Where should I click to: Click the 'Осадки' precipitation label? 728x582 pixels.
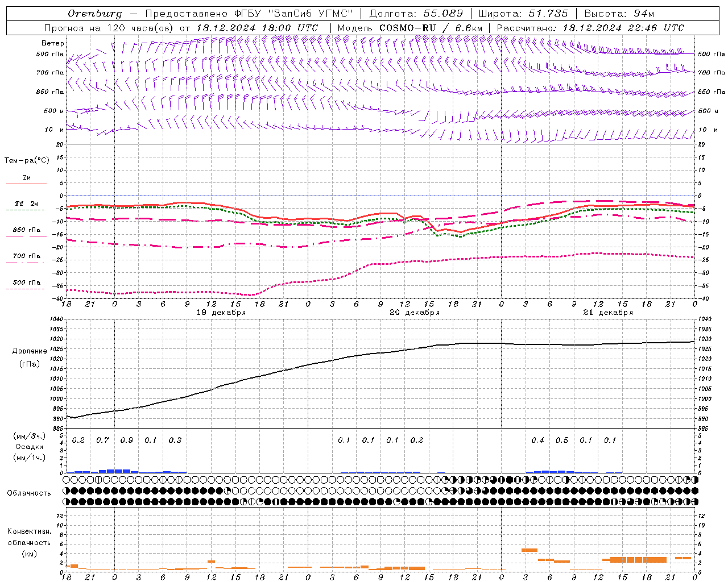pyautogui.click(x=30, y=447)
